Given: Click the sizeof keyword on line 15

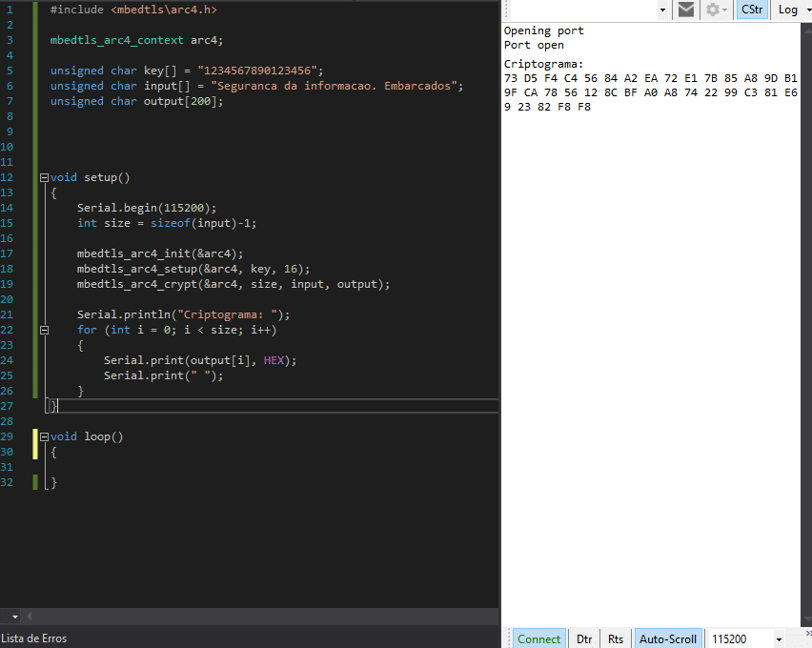Looking at the screenshot, I should 170,223.
